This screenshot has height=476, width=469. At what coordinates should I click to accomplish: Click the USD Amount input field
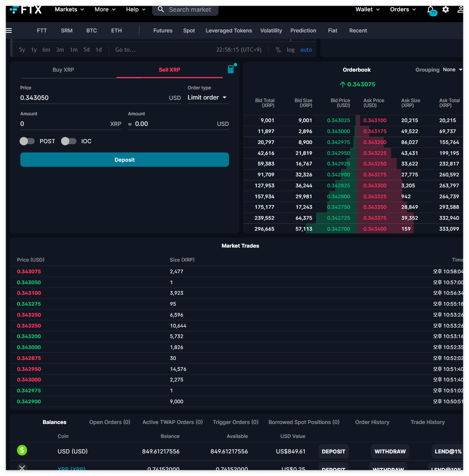(x=179, y=124)
